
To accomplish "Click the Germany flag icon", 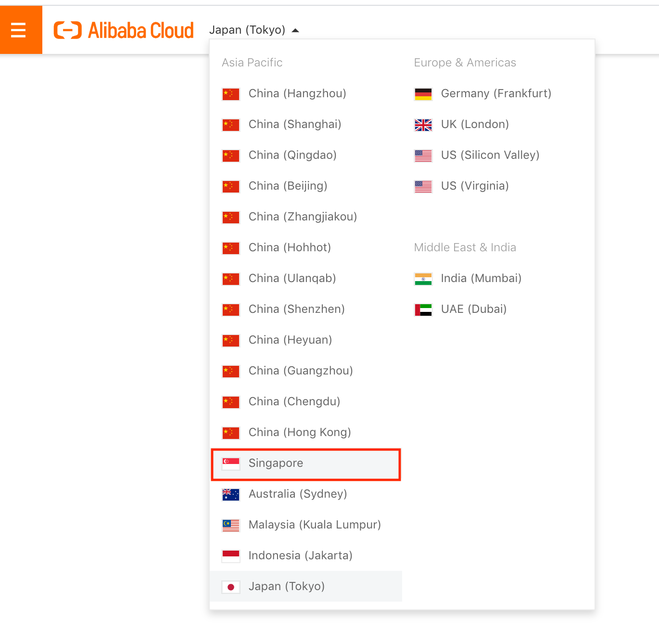I will click(x=423, y=94).
